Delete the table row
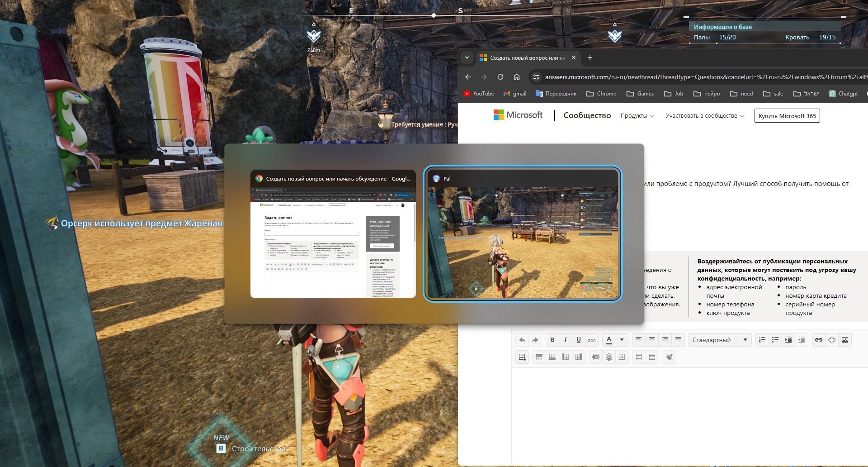Screen dimensions: 868x467 pyautogui.click(x=596, y=357)
